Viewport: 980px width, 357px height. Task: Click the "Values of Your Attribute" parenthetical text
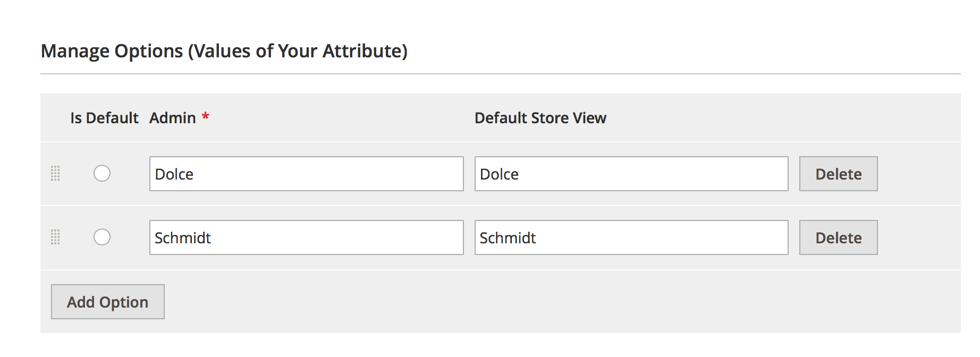point(298,51)
